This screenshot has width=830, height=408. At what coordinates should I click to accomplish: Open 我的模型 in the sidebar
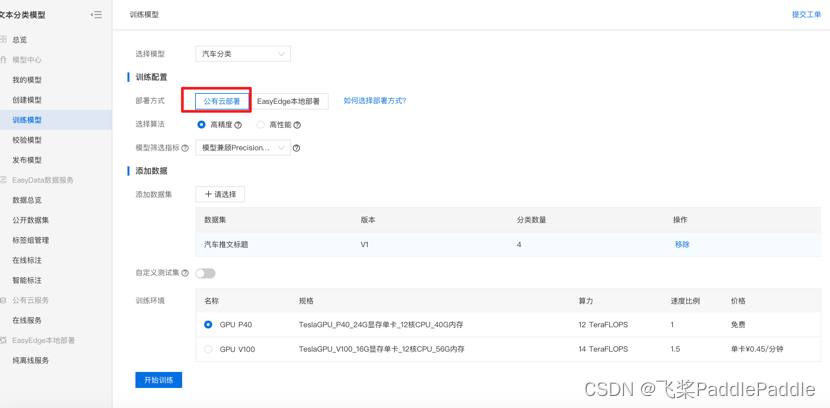pos(27,80)
